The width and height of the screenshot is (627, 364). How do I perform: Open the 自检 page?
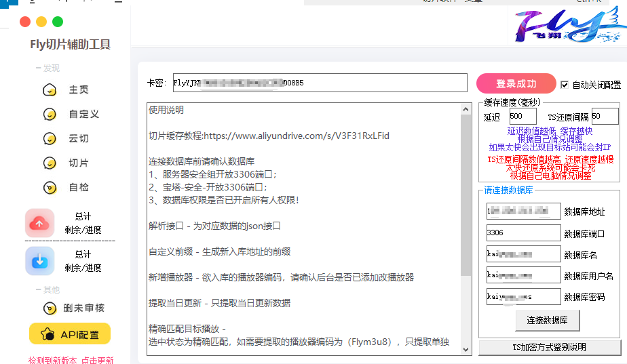tap(79, 187)
